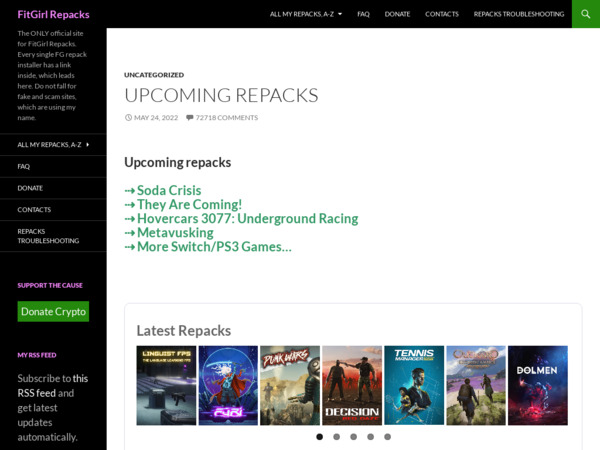Open the Outward repack thumbnail
The image size is (600, 450).
coord(476,385)
